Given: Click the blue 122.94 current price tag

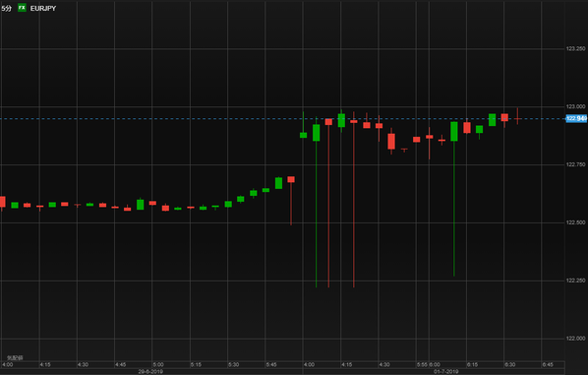Looking at the screenshot, I should point(576,119).
